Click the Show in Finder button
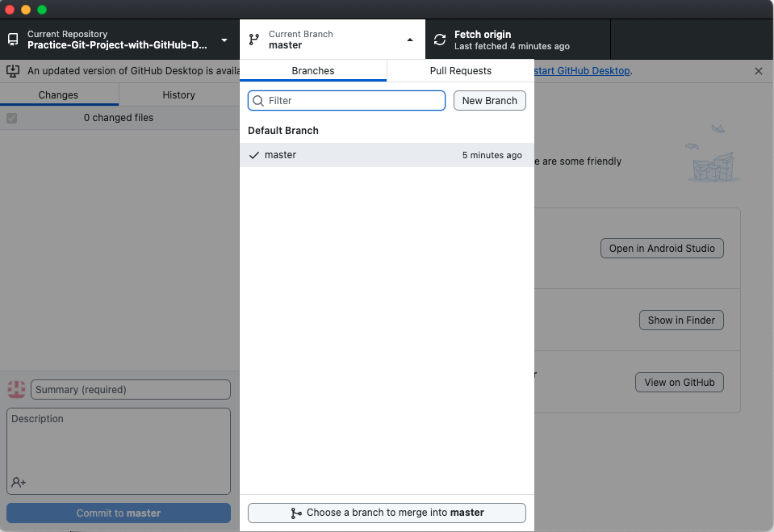 681,320
